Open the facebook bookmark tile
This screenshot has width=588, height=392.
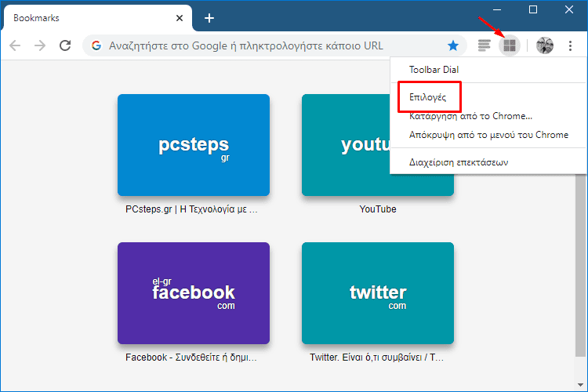[194, 293]
